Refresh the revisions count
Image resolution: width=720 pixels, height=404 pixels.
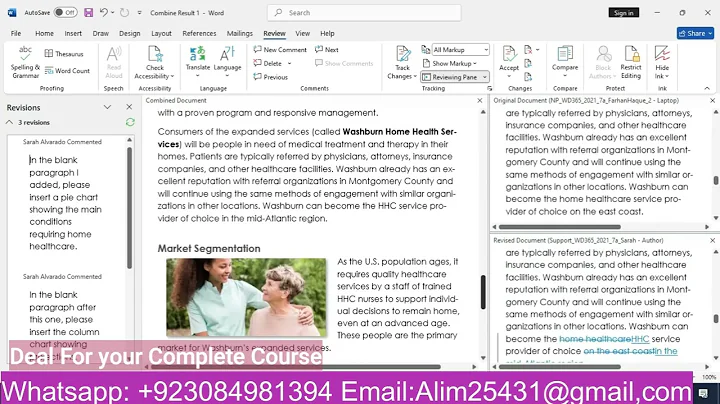pyautogui.click(x=130, y=122)
